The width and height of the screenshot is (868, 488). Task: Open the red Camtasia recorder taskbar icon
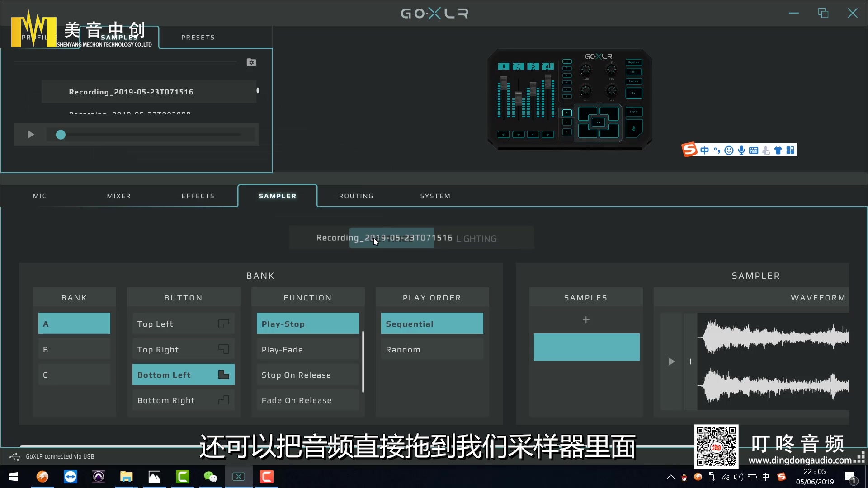tap(267, 477)
